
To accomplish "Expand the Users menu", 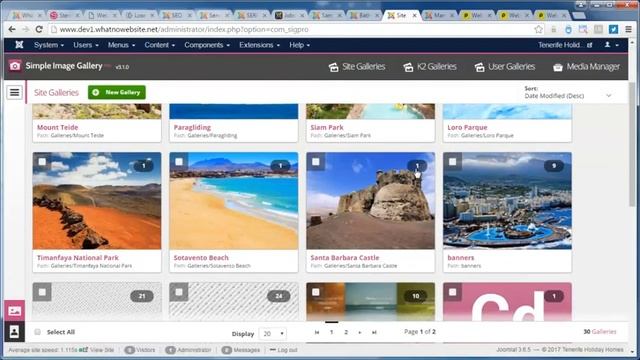I will coord(86,45).
